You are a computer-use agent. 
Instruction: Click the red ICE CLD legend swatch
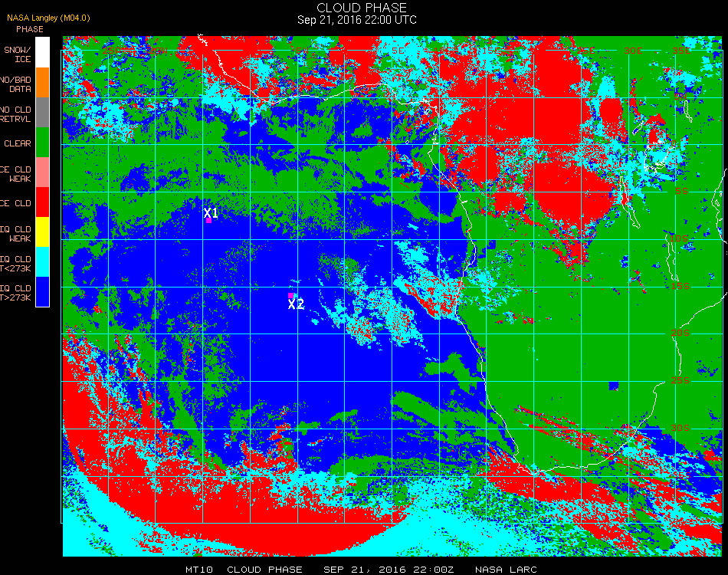42,202
